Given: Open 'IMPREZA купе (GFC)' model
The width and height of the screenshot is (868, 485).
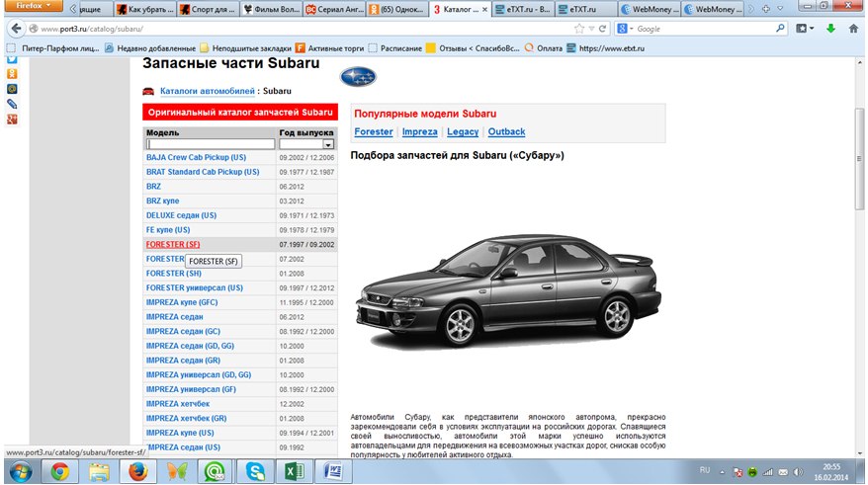Looking at the screenshot, I should (x=182, y=302).
